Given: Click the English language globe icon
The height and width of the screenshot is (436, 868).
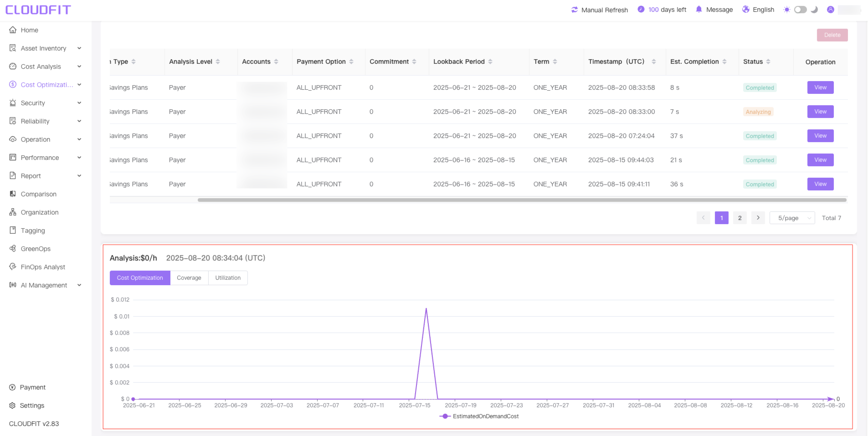Looking at the screenshot, I should click(746, 9).
